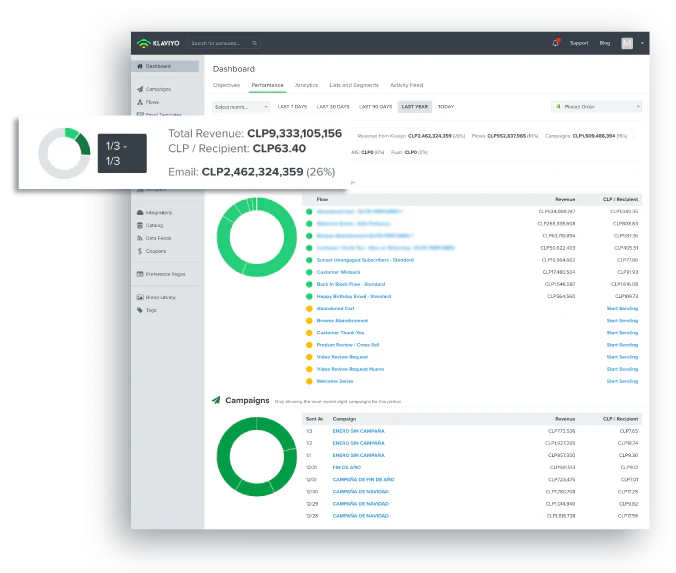676x573 pixels.
Task: Switch to the Analytics tab
Action: point(306,85)
